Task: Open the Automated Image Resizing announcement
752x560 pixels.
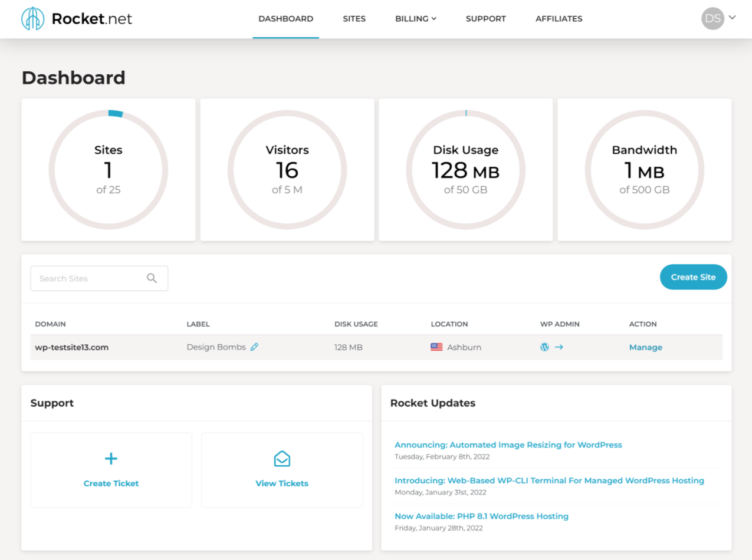Action: pyautogui.click(x=508, y=444)
